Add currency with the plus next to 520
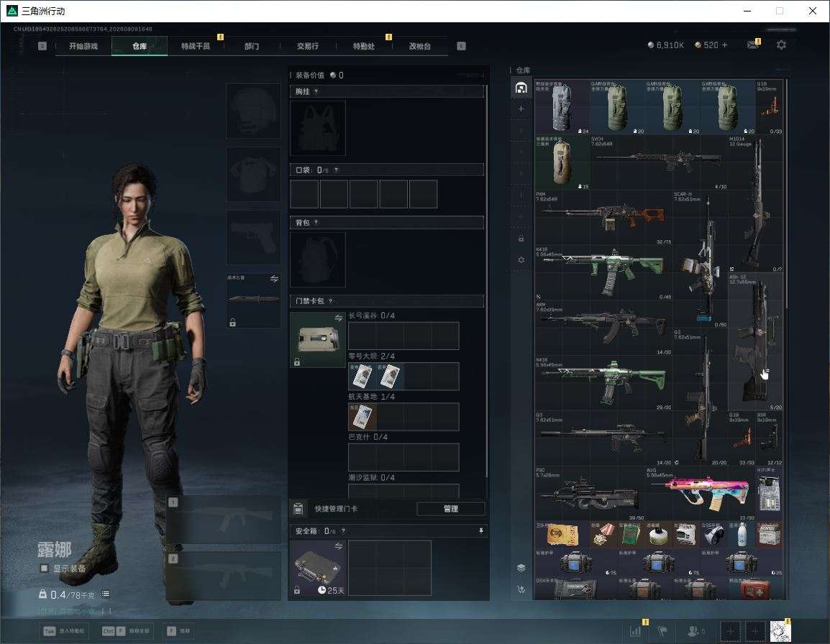Image resolution: width=830 pixels, height=644 pixels. pyautogui.click(x=725, y=45)
